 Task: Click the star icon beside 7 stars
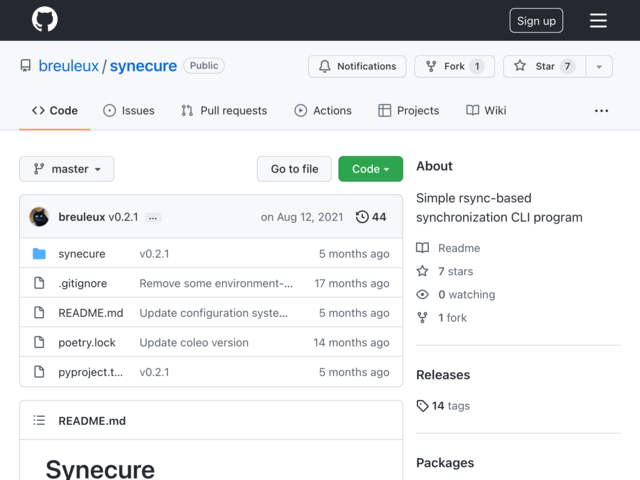point(422,271)
